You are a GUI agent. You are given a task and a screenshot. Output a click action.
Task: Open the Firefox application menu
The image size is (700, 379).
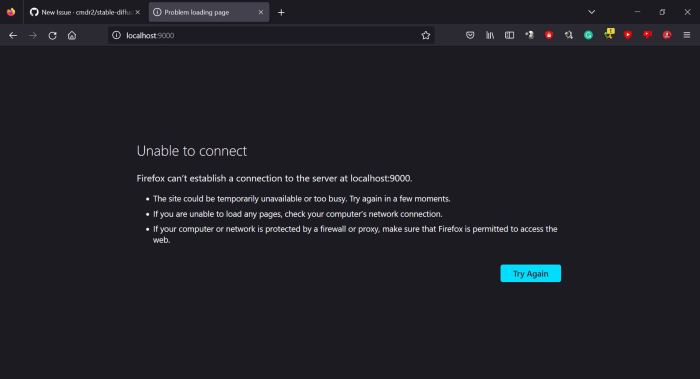point(687,35)
